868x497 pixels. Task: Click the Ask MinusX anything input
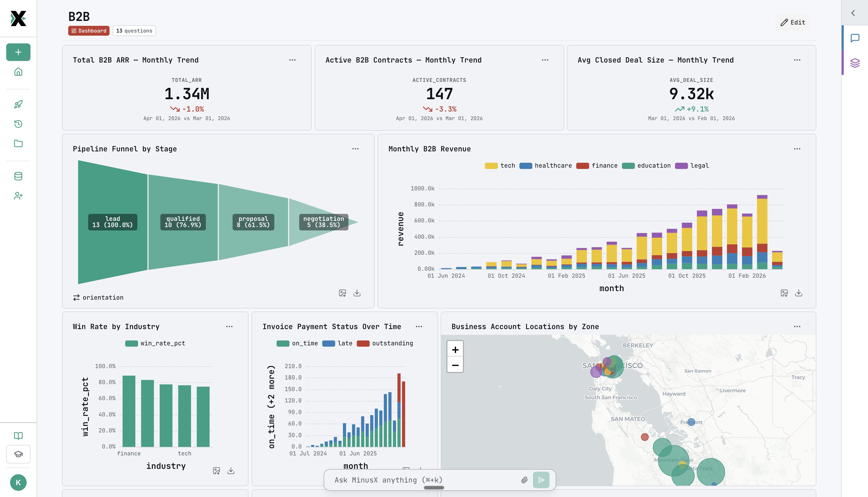423,480
